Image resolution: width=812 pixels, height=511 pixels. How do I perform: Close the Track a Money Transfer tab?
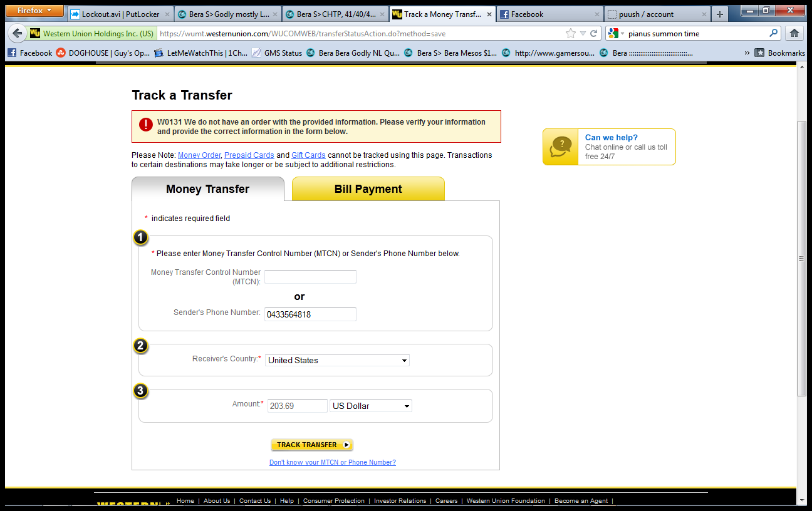click(x=488, y=14)
